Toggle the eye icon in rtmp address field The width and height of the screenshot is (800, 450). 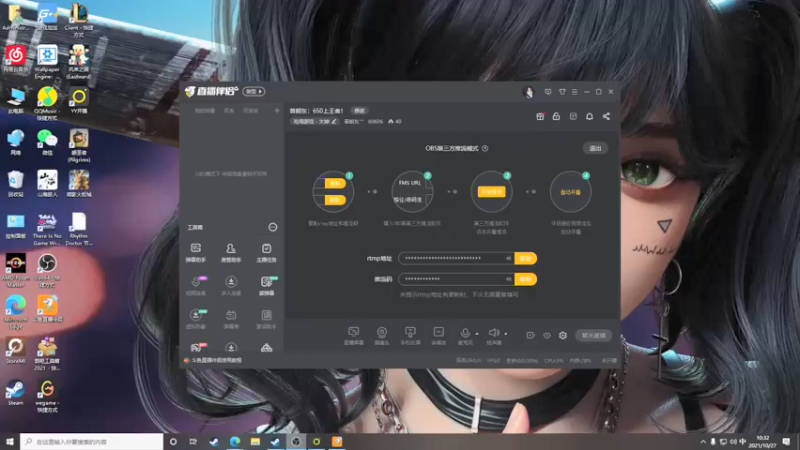click(x=508, y=259)
